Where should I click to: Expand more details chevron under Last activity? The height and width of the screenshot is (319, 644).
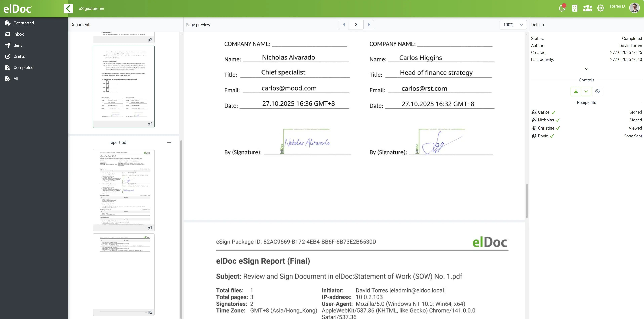click(586, 69)
